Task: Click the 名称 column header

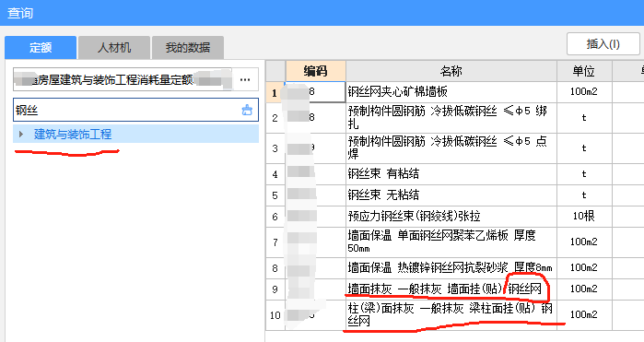Action: pos(451,71)
